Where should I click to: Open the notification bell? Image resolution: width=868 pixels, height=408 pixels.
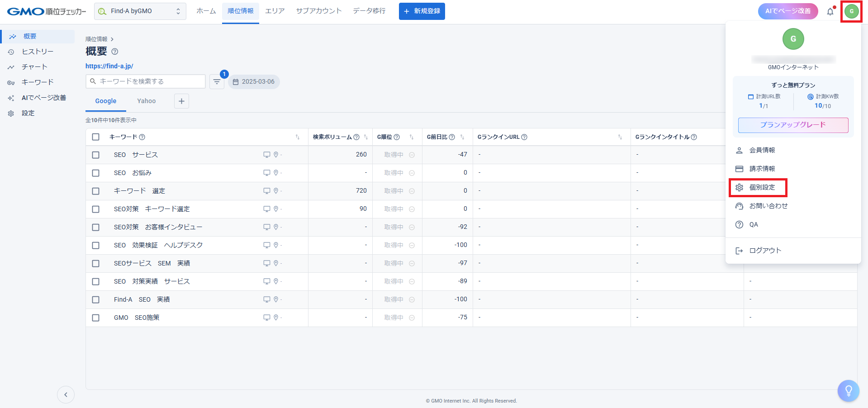coord(830,12)
